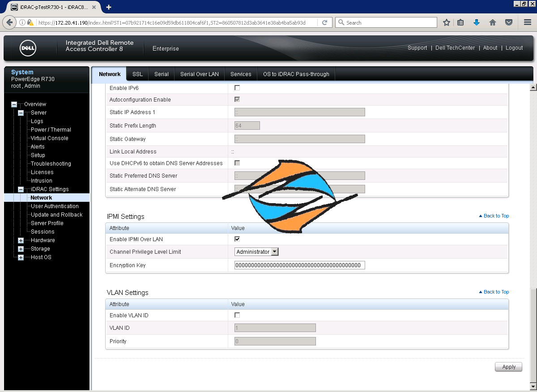
Task: Click the site identity lock icon
Action: tap(30, 22)
